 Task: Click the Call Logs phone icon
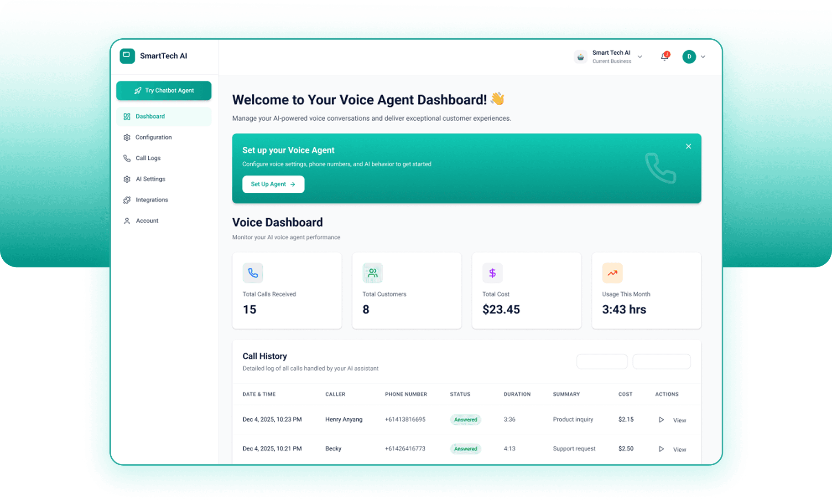coord(127,158)
